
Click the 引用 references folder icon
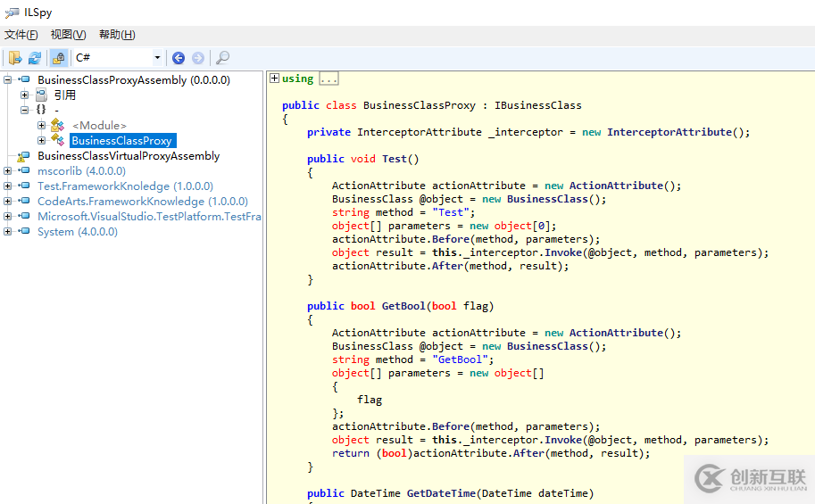click(42, 95)
